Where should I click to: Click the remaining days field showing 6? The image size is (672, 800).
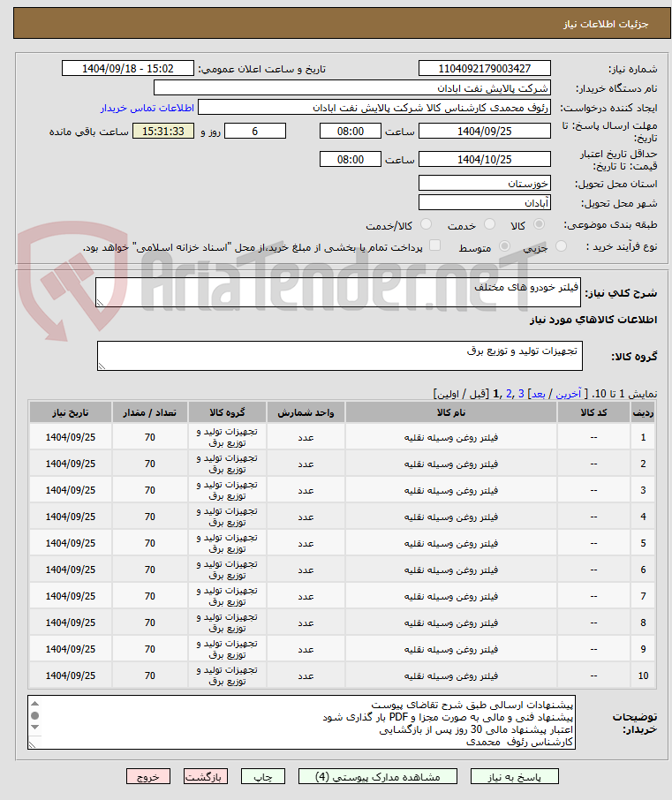pyautogui.click(x=255, y=131)
